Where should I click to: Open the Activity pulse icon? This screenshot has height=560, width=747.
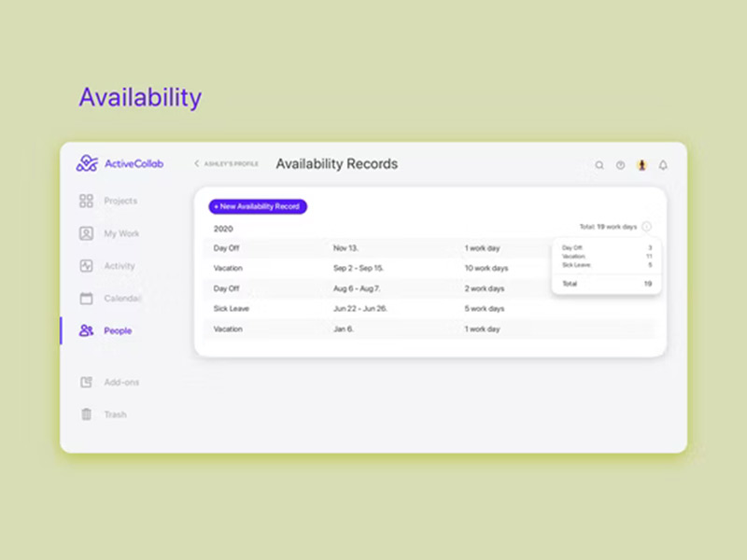pyautogui.click(x=86, y=266)
